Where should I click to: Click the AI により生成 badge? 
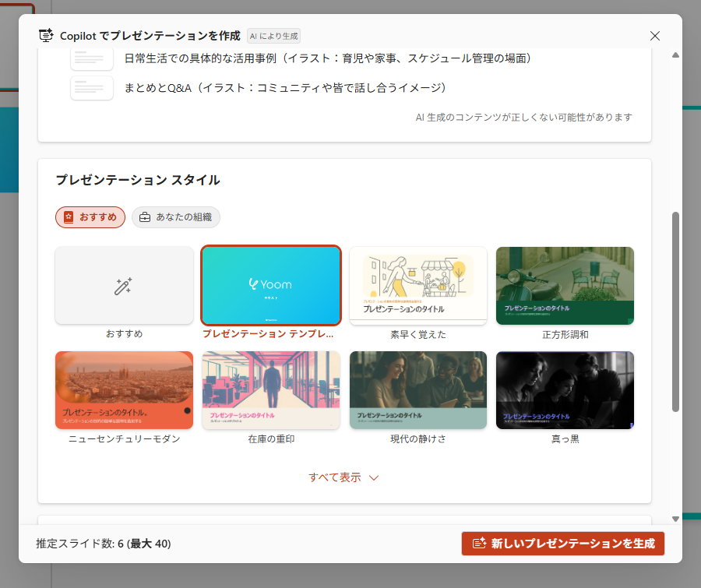pos(274,36)
